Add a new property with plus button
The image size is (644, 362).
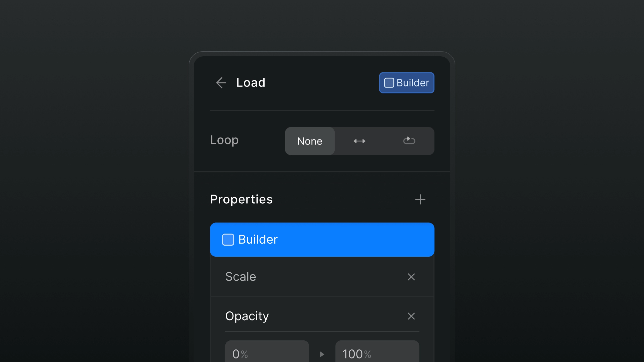coord(420,199)
